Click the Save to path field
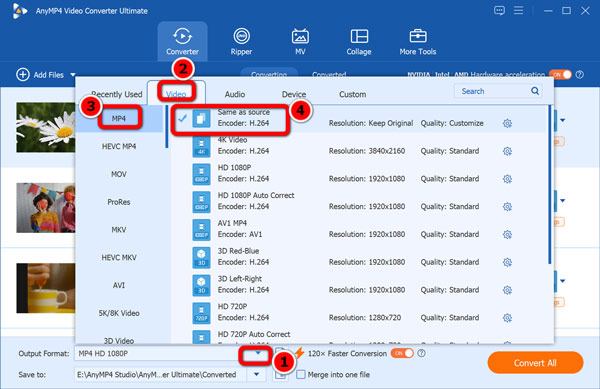 (160, 374)
